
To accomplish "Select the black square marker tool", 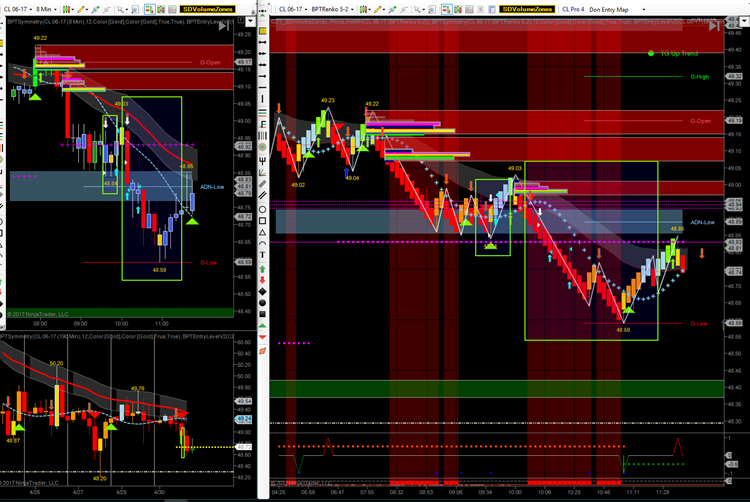I will point(263,314).
